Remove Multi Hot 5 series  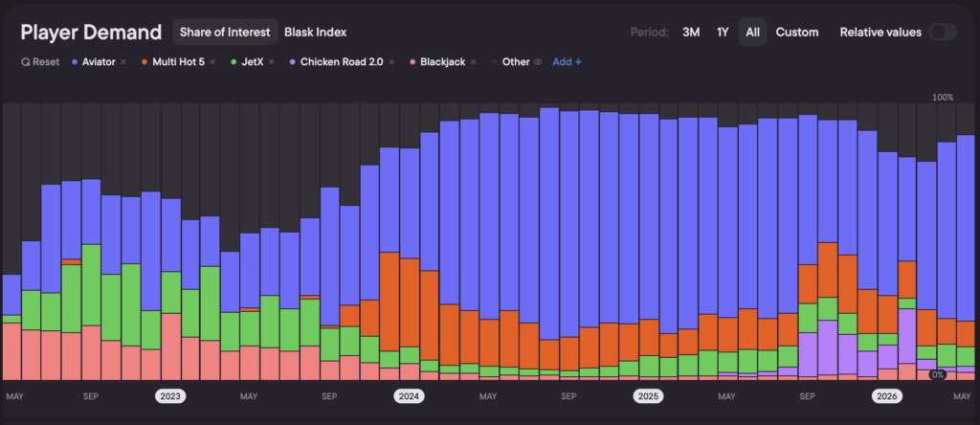click(x=212, y=62)
